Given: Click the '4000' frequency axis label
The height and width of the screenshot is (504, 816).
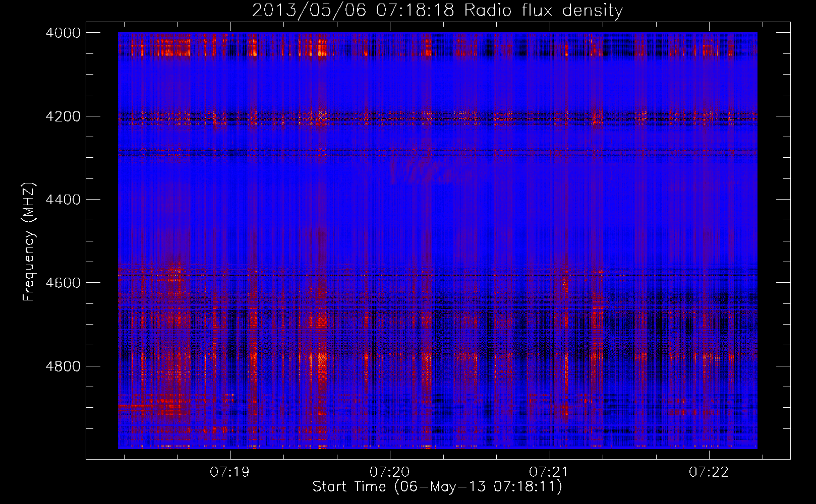Looking at the screenshot, I should coord(63,33).
